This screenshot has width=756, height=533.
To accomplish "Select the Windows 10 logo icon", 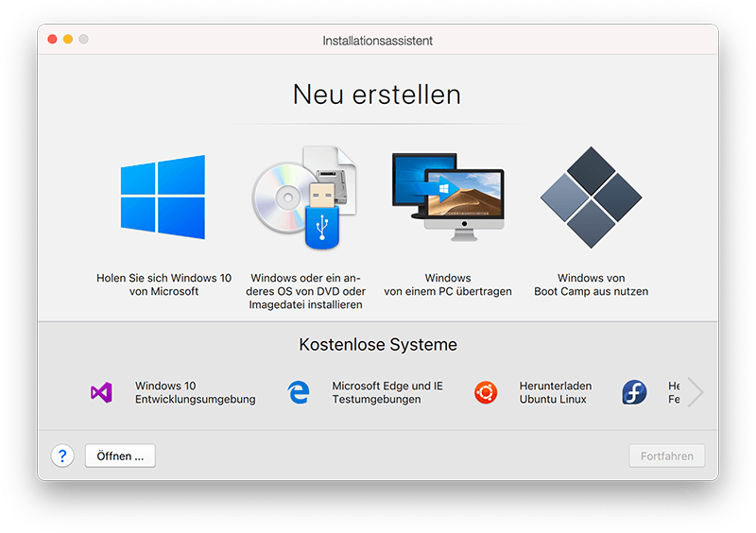I will pyautogui.click(x=163, y=197).
